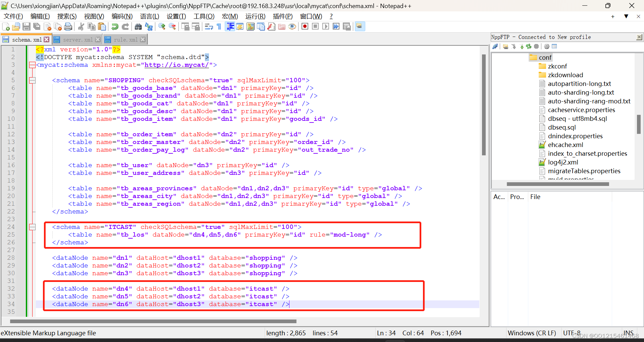Toggle the indent guide button
Viewport: 644px width, 342px height.
click(x=230, y=27)
